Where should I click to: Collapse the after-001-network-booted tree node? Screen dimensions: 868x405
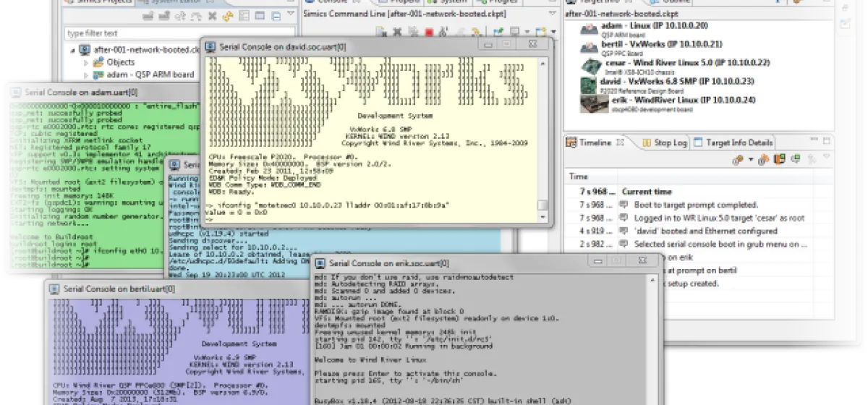74,51
